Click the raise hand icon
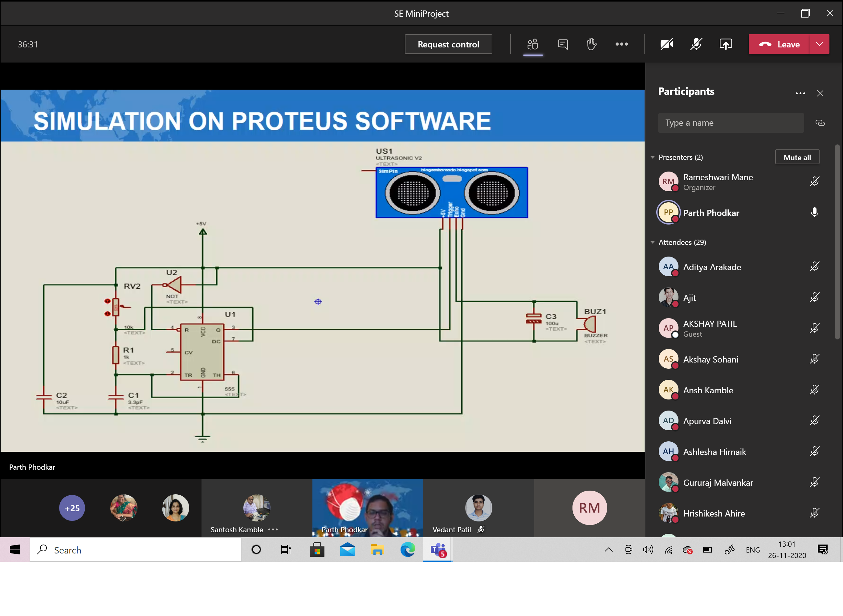The image size is (843, 616). tap(592, 44)
